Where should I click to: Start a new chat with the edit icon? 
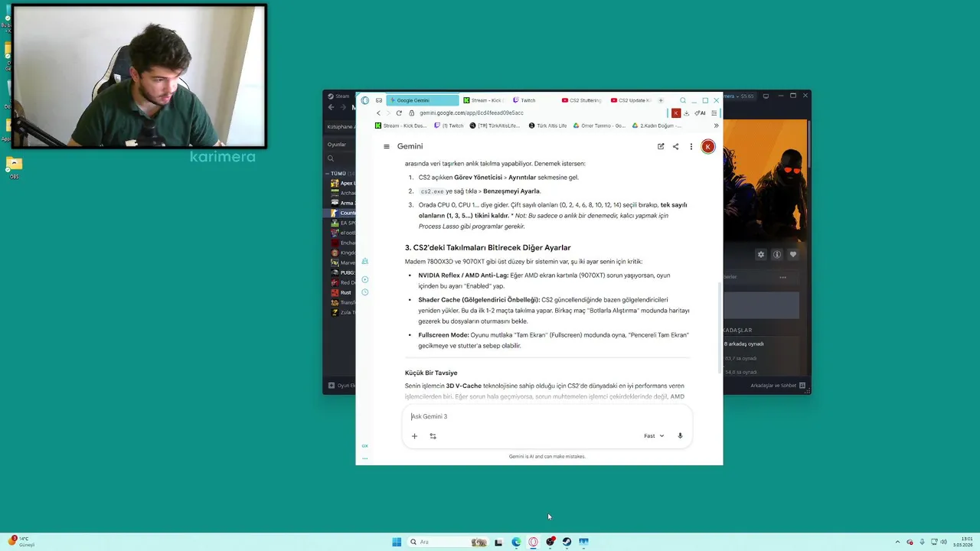661,146
